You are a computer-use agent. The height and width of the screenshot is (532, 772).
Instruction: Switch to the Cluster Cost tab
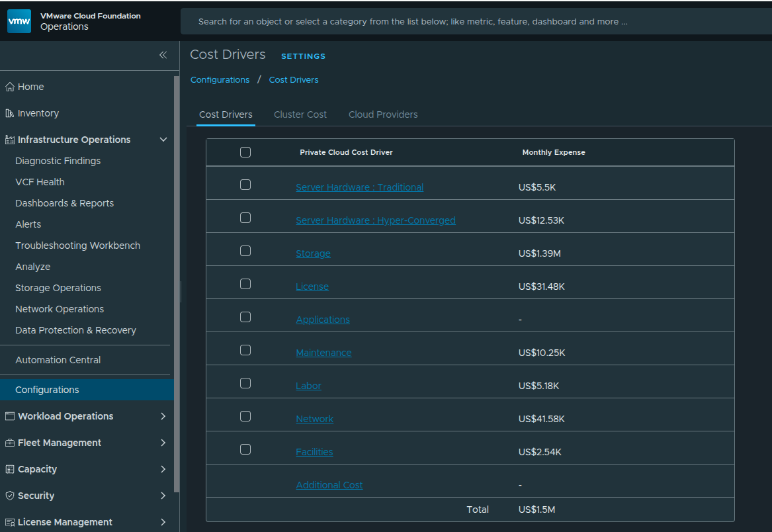click(x=300, y=114)
